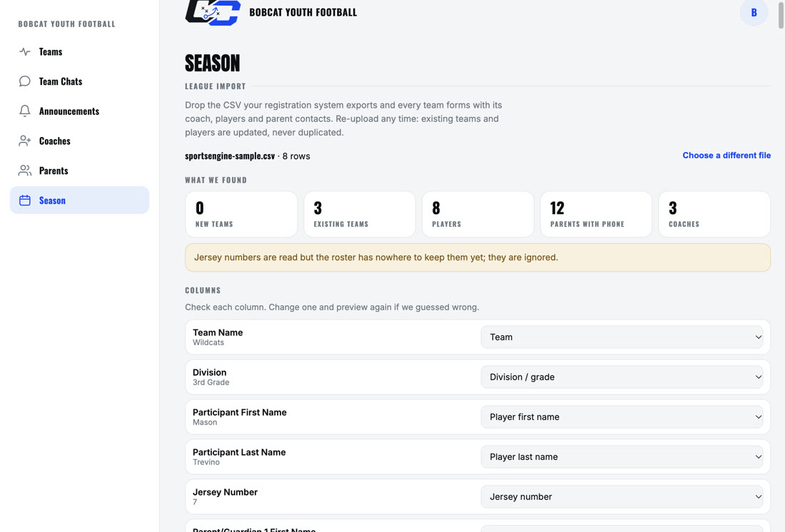785x532 pixels.
Task: Open the Division column mapping dropdown
Action: (622, 377)
